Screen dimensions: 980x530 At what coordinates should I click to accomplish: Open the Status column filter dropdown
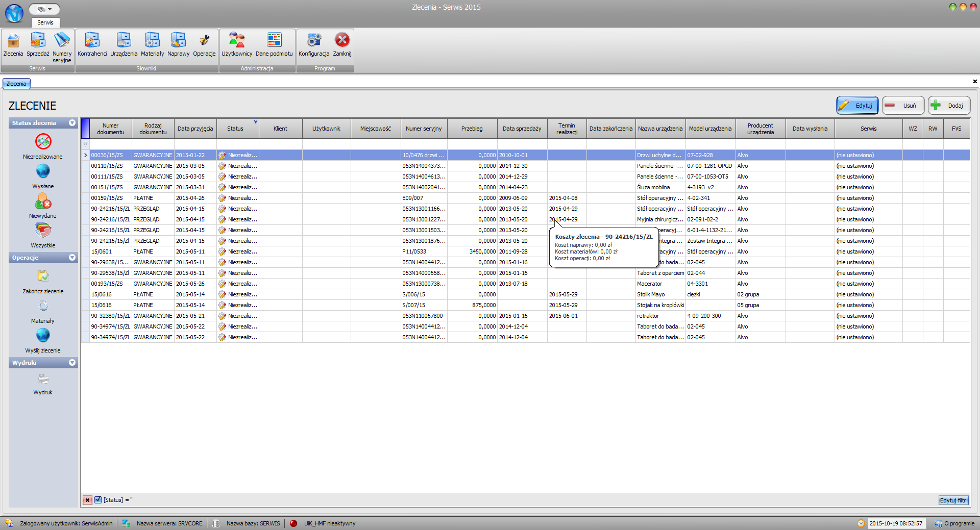(x=256, y=122)
